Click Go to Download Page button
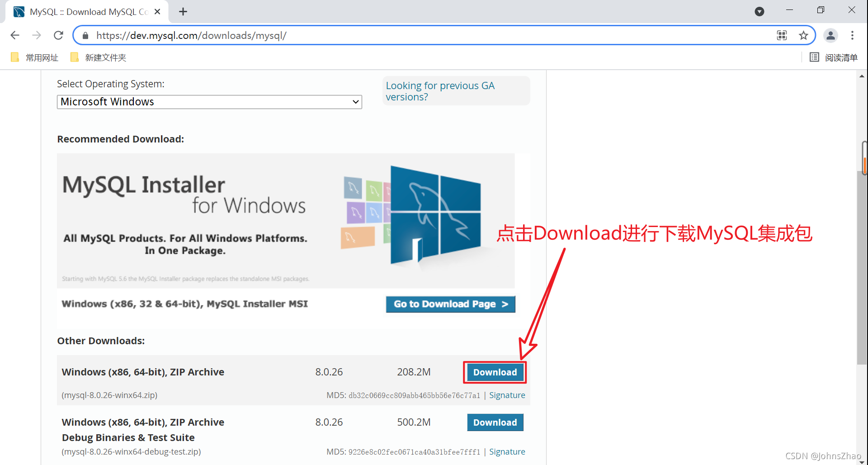 (450, 304)
